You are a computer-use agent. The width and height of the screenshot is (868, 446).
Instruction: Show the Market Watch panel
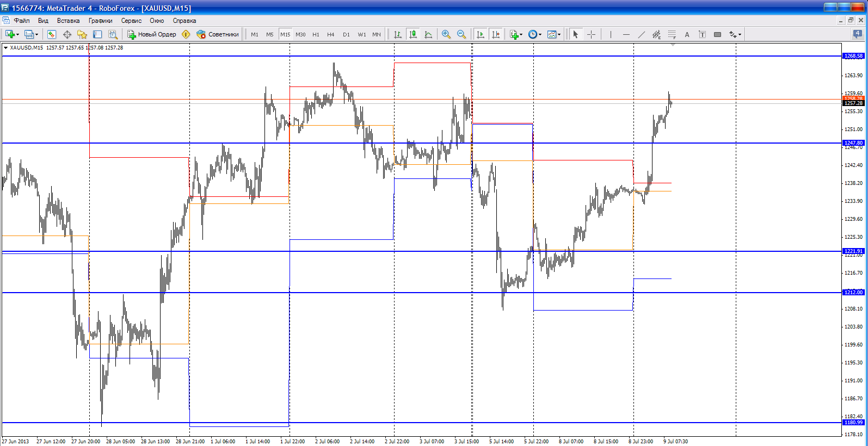click(52, 34)
